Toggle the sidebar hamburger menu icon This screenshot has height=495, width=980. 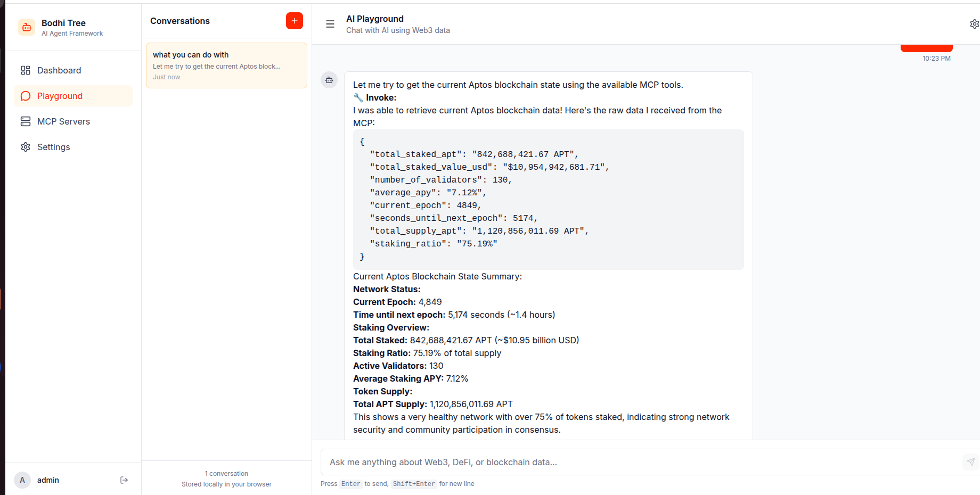[330, 24]
